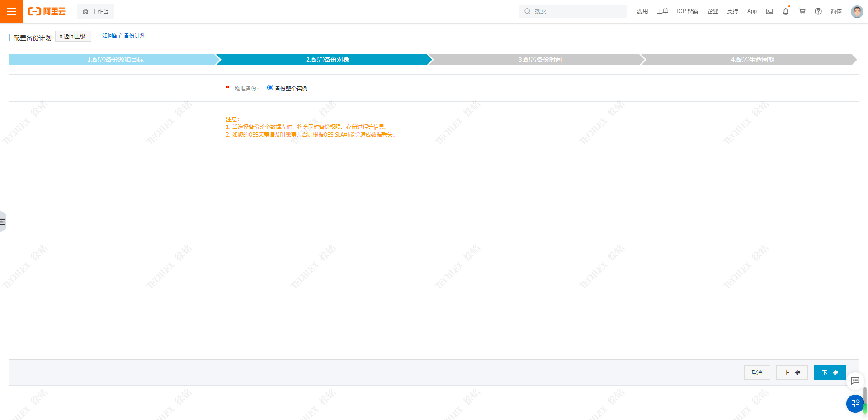Open the 简体 language dropdown
The height and width of the screenshot is (420, 868).
pyautogui.click(x=836, y=11)
